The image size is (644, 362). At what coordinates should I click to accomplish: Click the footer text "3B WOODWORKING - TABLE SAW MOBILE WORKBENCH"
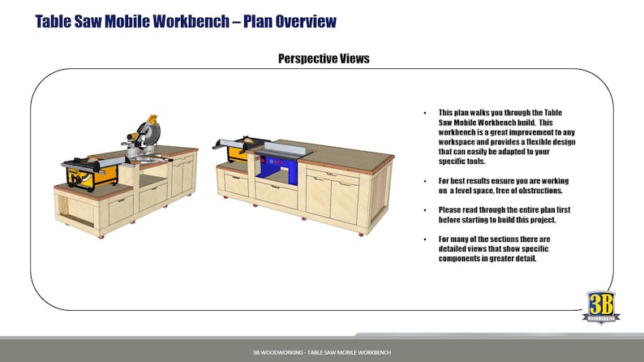(322, 352)
